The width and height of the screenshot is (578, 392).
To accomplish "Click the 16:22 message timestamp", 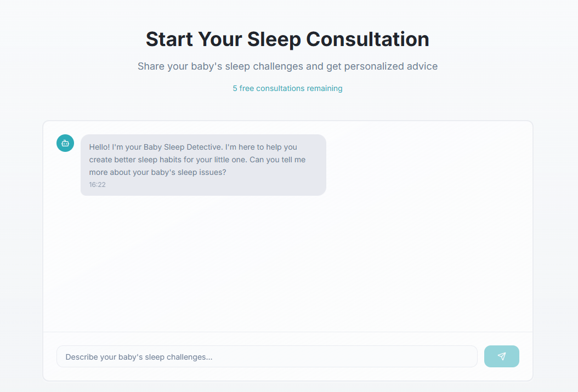I will pyautogui.click(x=97, y=185).
